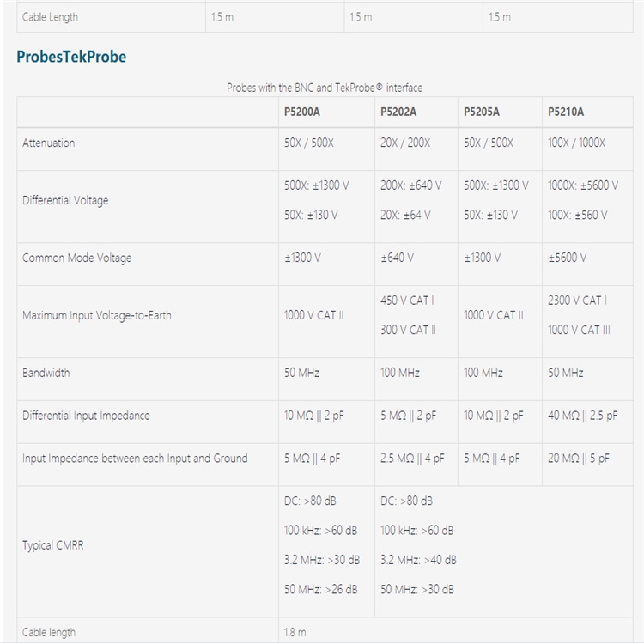644x644 pixels.
Task: Select the P5210A column header
Action: 566,112
